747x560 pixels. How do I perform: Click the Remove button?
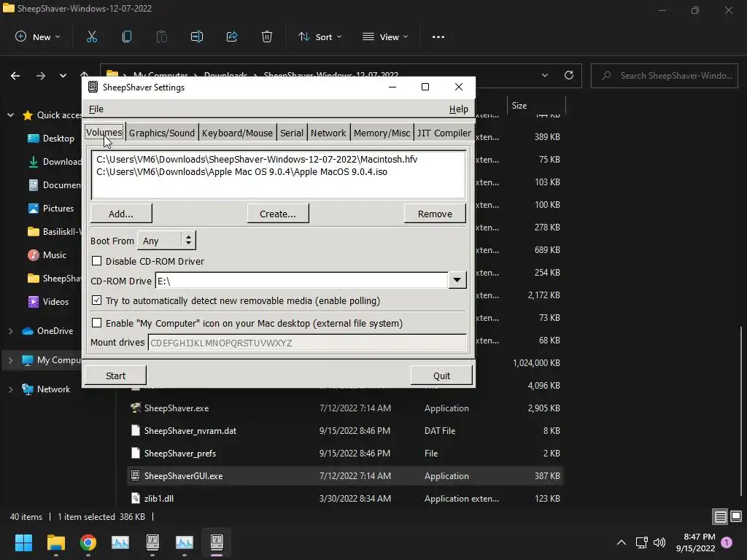pos(435,214)
